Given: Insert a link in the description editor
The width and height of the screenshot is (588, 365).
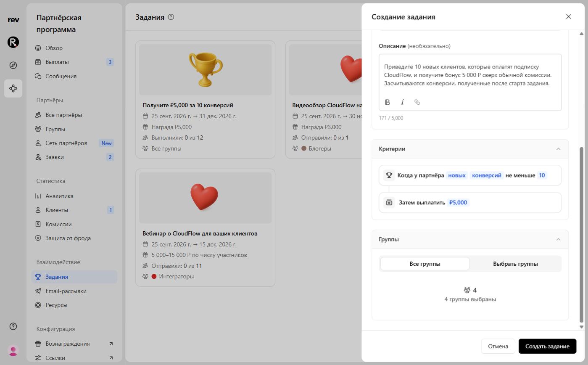Looking at the screenshot, I should click(417, 102).
